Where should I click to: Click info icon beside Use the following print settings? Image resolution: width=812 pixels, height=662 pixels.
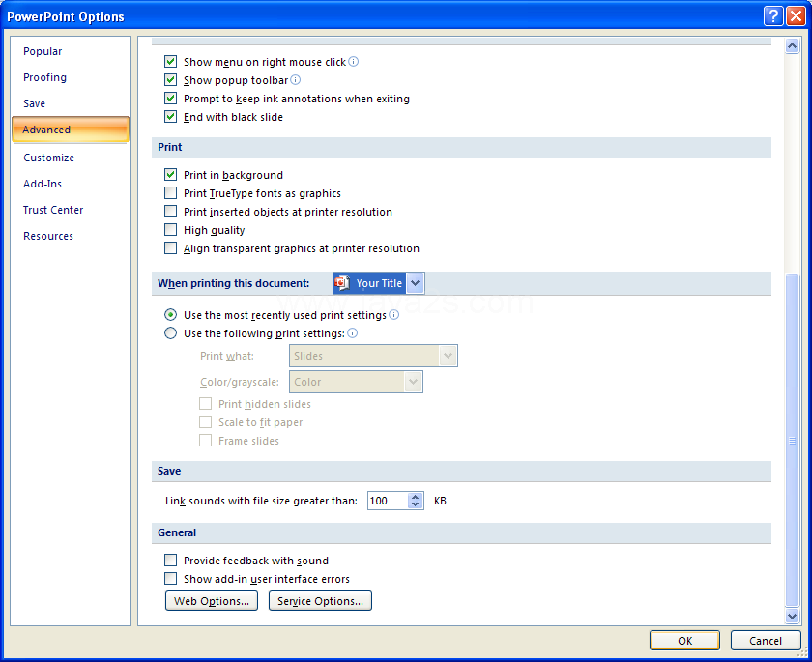point(352,332)
